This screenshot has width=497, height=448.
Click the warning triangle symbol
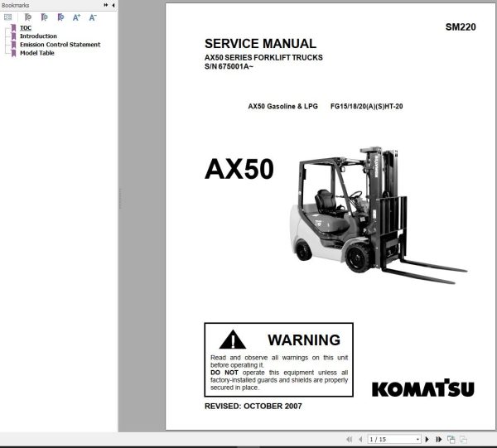coord(233,340)
